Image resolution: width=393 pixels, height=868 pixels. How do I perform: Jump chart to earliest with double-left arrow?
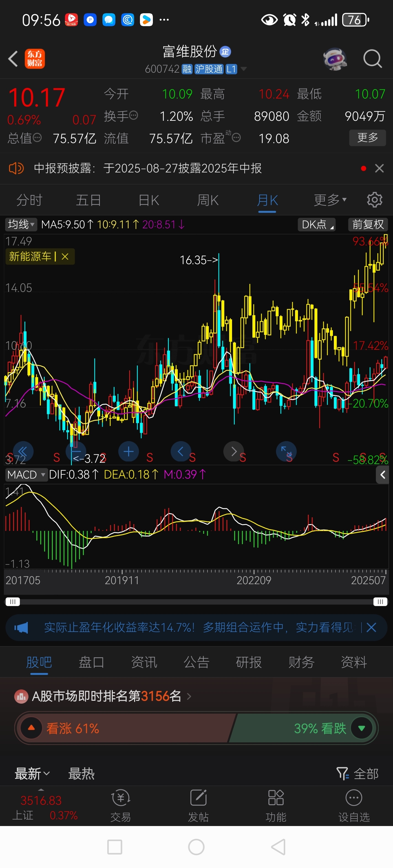pyautogui.click(x=23, y=451)
